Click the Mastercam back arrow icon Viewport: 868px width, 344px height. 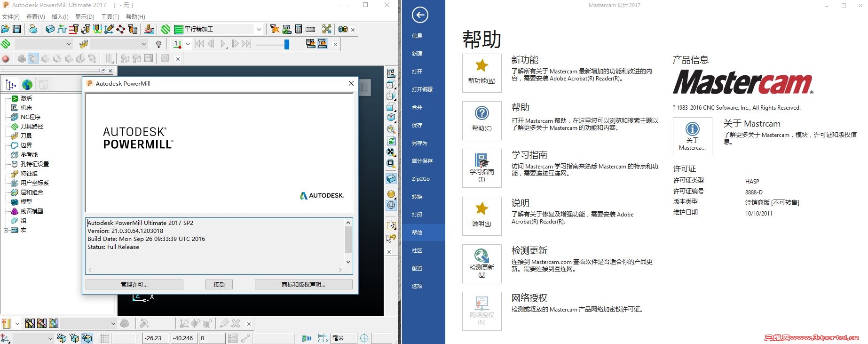pos(420,15)
